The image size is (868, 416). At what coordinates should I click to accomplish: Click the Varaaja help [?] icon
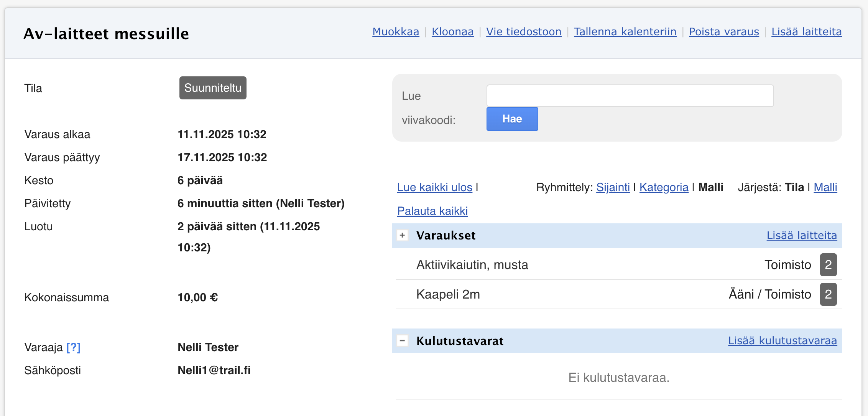coord(73,347)
